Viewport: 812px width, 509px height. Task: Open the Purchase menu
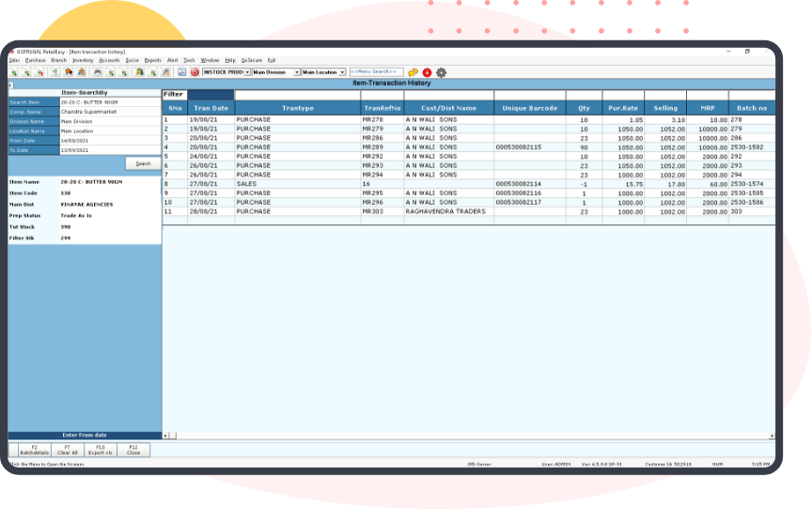coord(35,59)
